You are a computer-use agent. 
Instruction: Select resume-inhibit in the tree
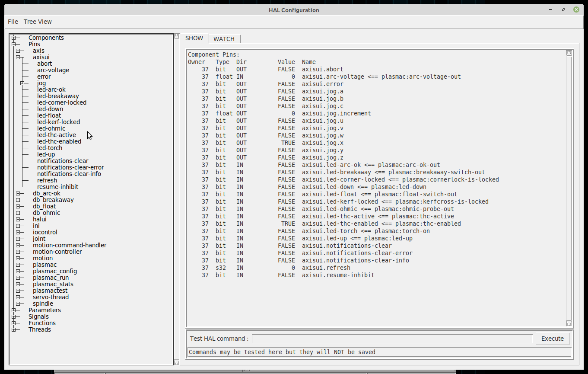pos(58,187)
